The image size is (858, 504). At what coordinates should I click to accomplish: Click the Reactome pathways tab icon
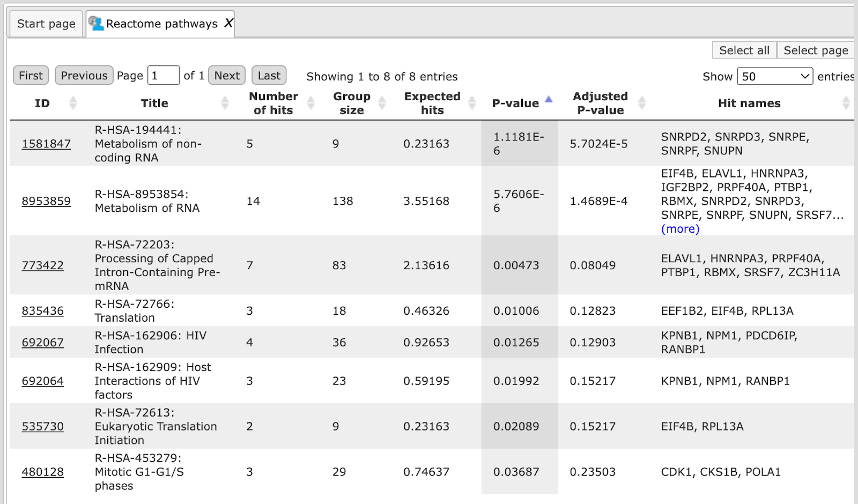96,23
